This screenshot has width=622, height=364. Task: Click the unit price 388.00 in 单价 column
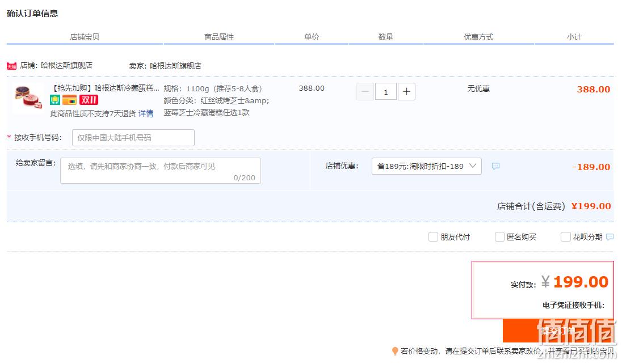(x=312, y=88)
